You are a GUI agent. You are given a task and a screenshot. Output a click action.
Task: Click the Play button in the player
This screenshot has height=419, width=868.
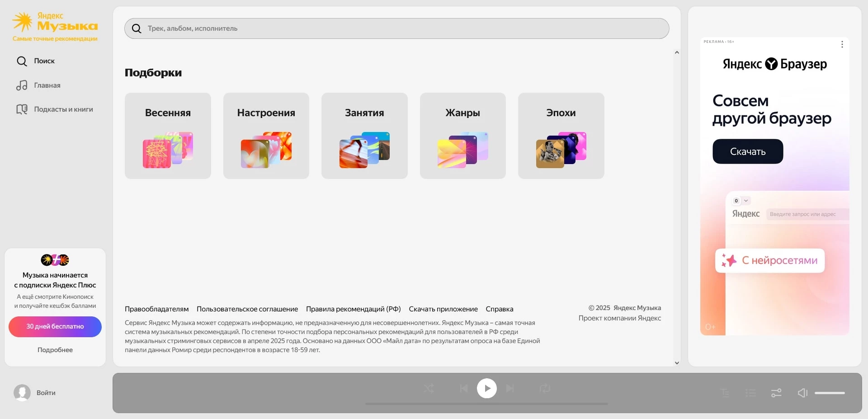point(487,388)
